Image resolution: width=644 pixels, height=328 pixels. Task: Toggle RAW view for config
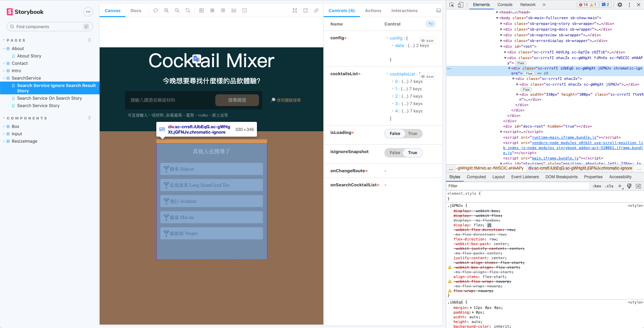click(427, 41)
